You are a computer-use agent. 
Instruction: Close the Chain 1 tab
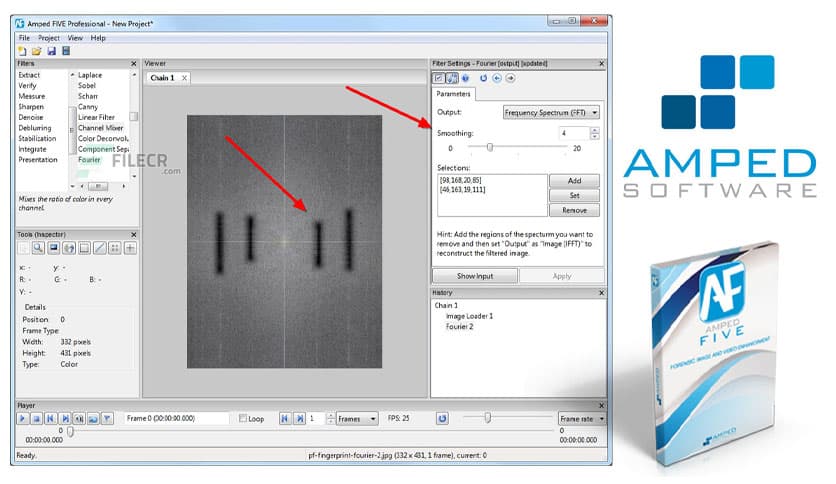[x=184, y=78]
